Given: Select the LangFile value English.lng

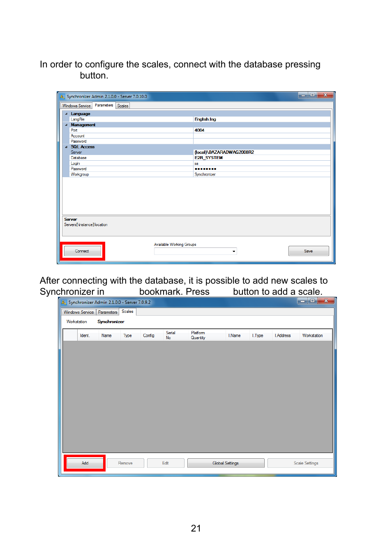Looking at the screenshot, I should tap(262, 119).
